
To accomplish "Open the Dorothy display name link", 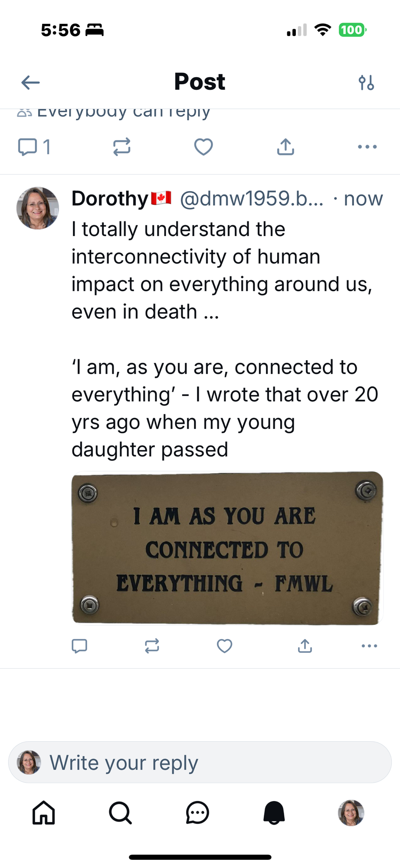I will (110, 199).
